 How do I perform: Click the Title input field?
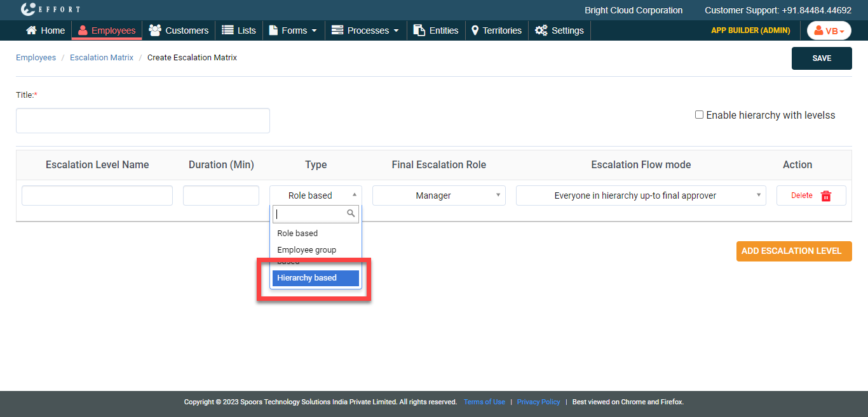coord(143,121)
